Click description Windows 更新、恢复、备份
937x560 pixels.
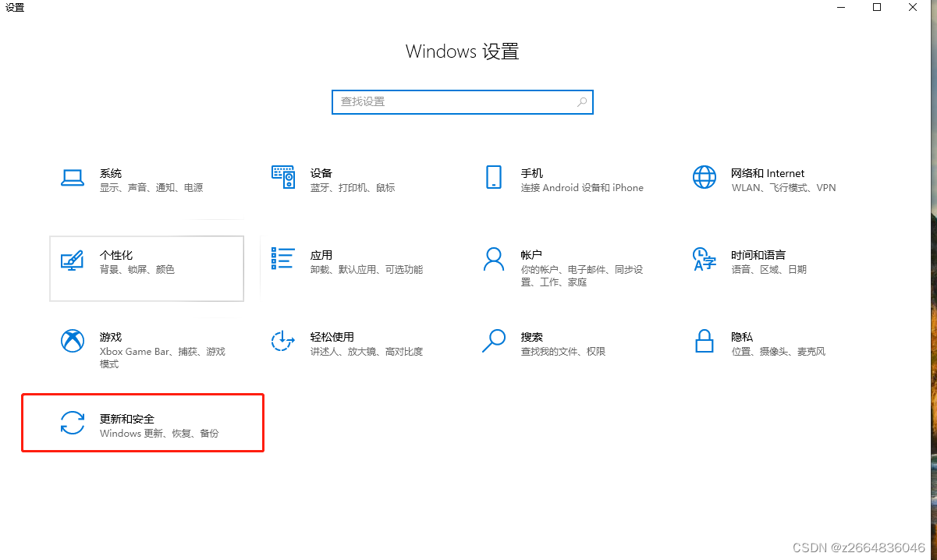pyautogui.click(x=159, y=434)
